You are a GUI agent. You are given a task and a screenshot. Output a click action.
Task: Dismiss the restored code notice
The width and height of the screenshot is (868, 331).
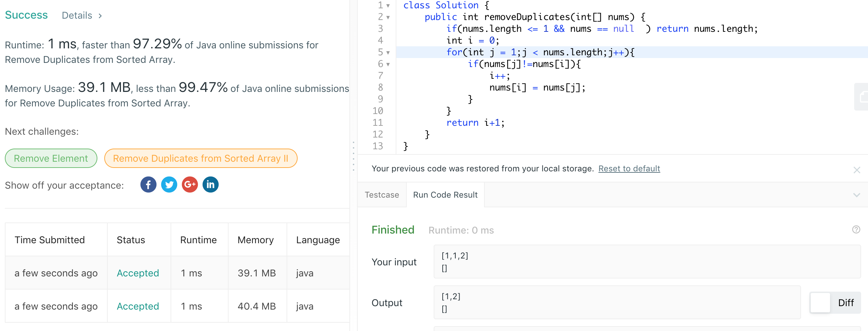[x=857, y=170]
